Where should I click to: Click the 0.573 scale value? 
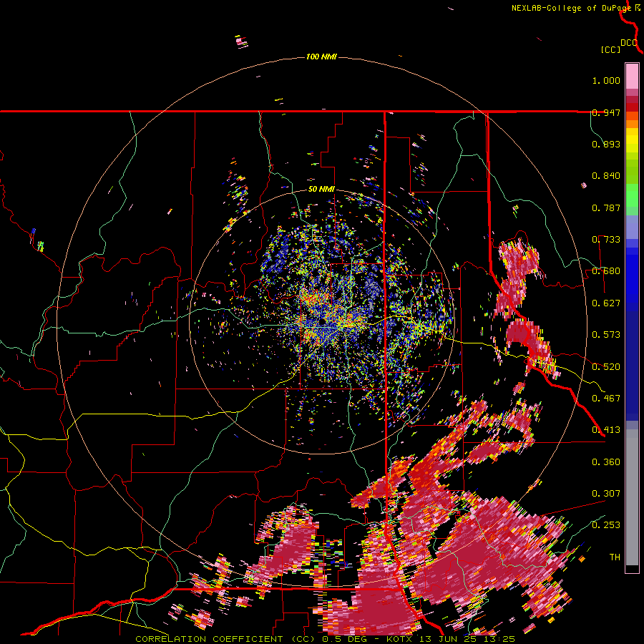click(606, 335)
